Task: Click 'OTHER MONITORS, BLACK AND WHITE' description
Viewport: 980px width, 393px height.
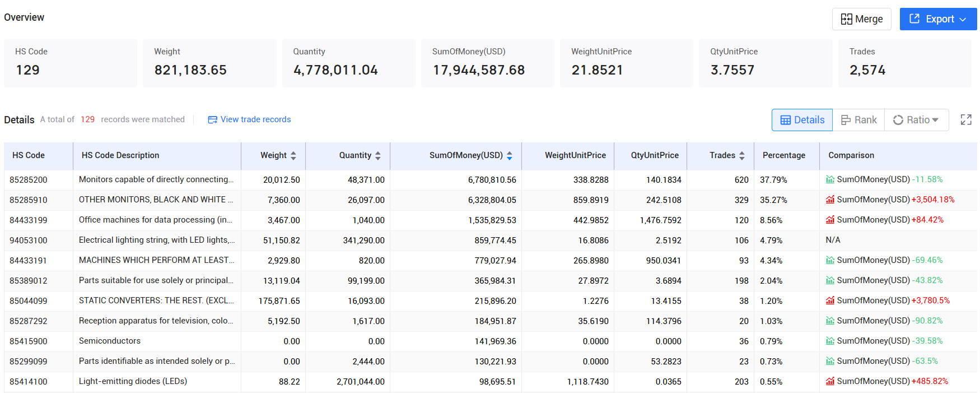Action: (156, 200)
